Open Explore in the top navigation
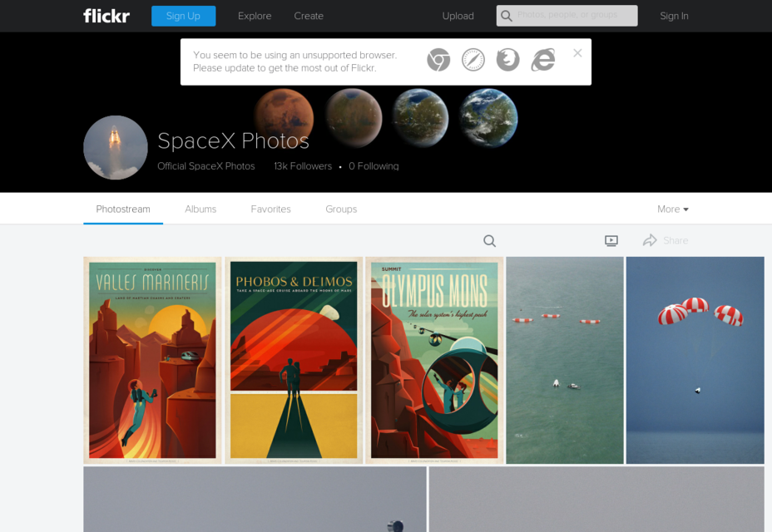772x532 pixels. coord(255,16)
